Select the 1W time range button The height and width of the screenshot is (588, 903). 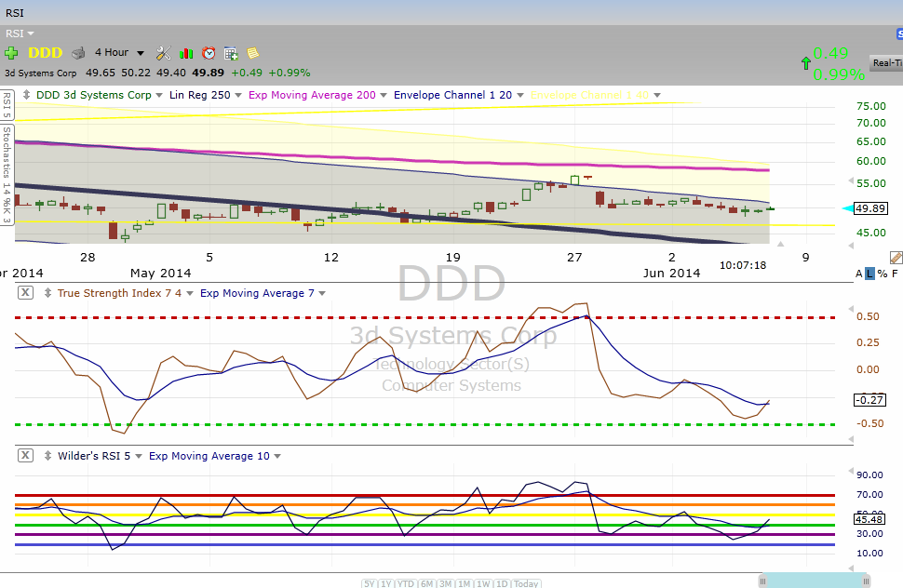[x=483, y=583]
